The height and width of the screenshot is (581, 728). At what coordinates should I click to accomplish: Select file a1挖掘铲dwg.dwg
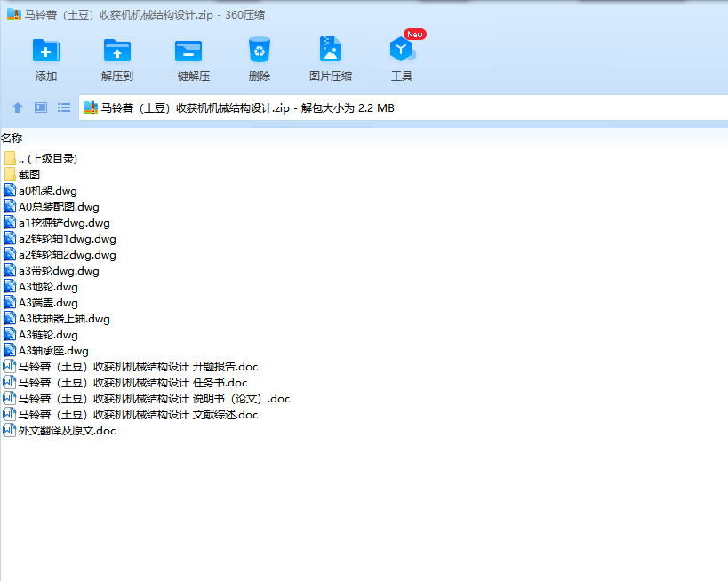(x=64, y=223)
